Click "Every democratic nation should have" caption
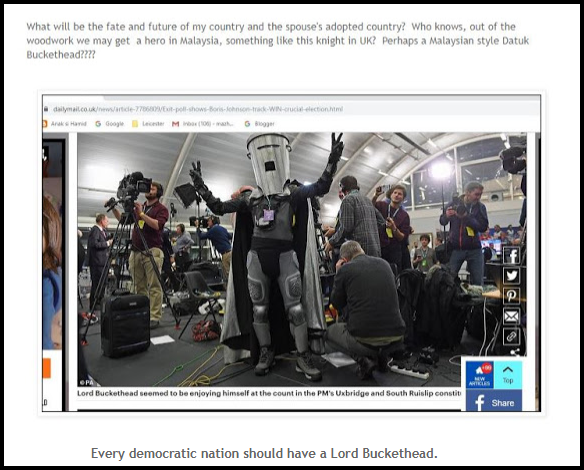This screenshot has height=470, width=584. click(264, 454)
